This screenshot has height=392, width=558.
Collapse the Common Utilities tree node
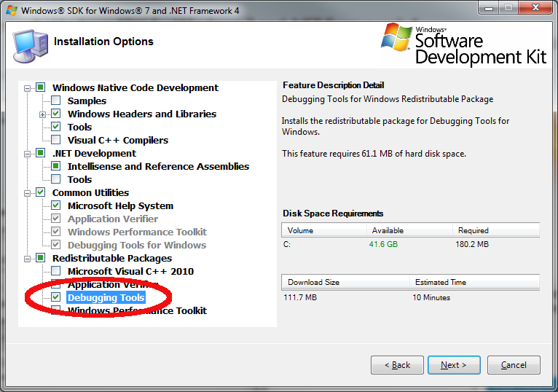point(28,193)
